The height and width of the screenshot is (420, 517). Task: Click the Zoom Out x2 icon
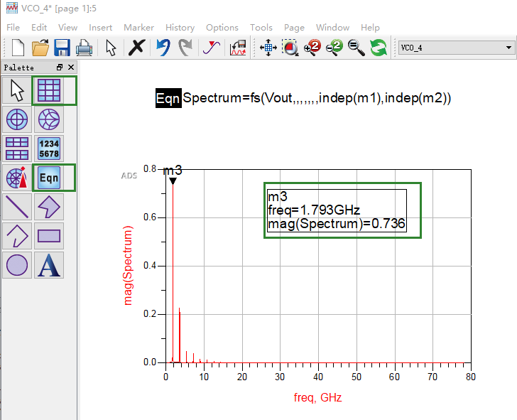point(334,48)
